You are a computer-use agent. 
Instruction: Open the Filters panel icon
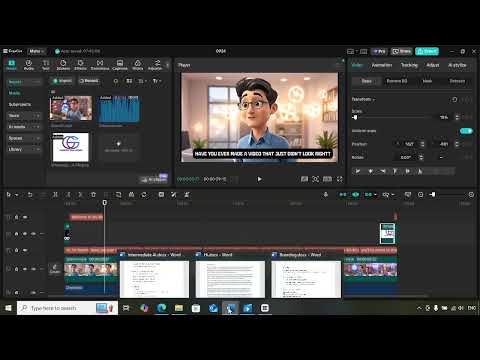point(137,65)
